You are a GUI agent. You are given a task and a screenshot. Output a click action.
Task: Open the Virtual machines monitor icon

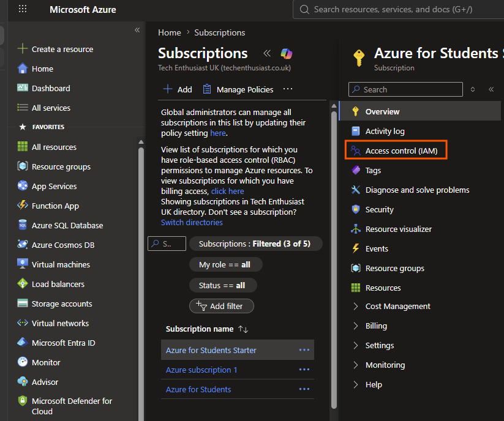[23, 264]
